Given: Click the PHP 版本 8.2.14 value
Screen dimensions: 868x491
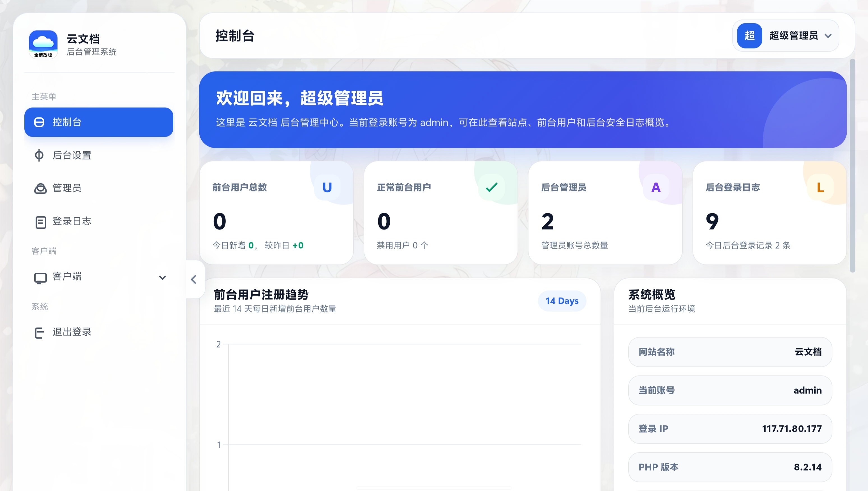Looking at the screenshot, I should 808,467.
